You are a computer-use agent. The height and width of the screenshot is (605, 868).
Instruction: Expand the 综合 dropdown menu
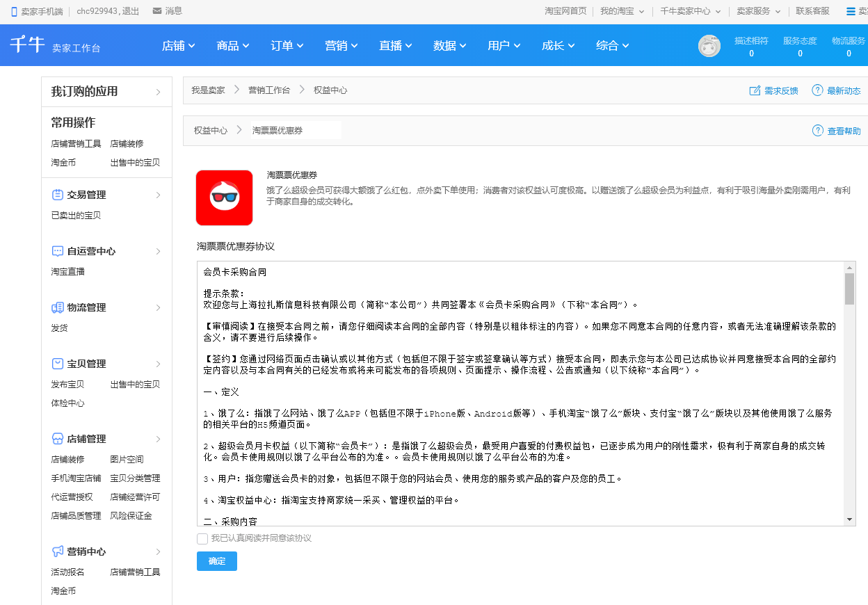pos(613,45)
